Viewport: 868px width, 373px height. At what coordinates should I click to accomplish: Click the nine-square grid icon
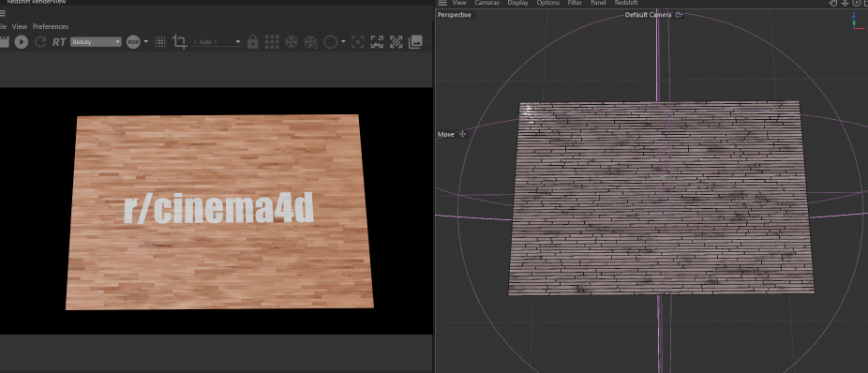click(x=271, y=42)
